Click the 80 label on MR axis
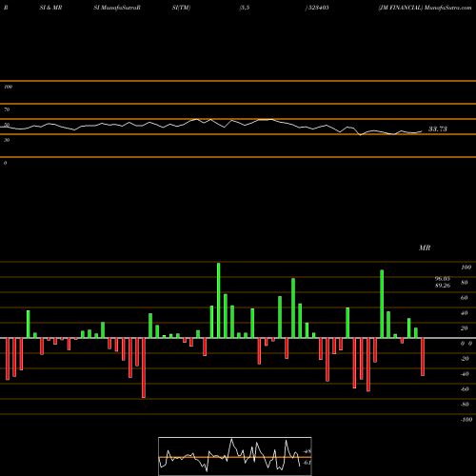The height and width of the screenshot is (476, 476). pyautogui.click(x=464, y=283)
